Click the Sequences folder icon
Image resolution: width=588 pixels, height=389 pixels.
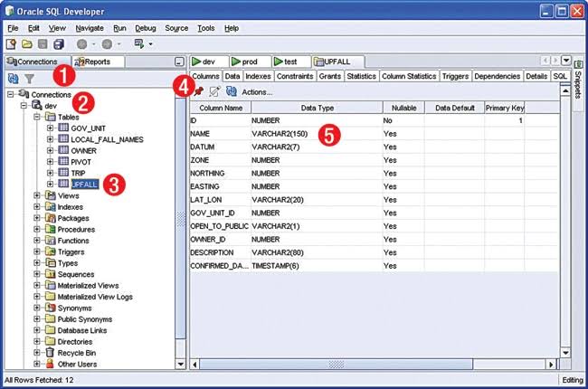coord(51,274)
